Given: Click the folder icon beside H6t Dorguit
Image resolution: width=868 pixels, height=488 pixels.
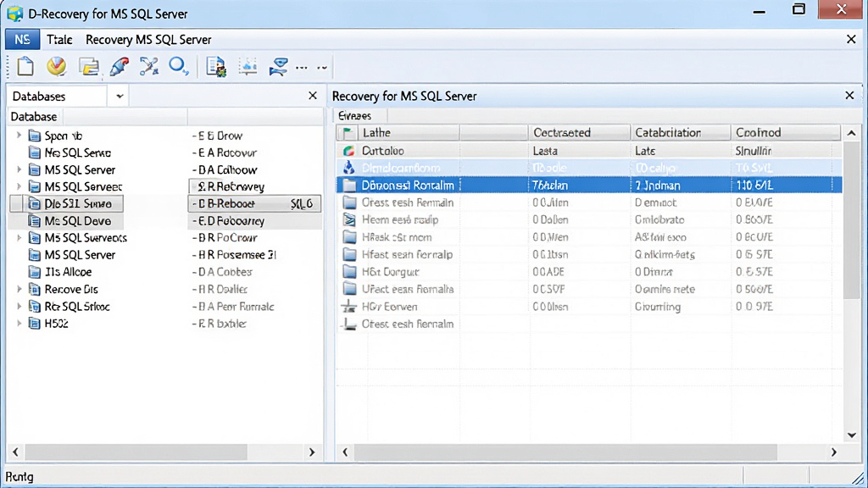Looking at the screenshot, I should (x=349, y=272).
